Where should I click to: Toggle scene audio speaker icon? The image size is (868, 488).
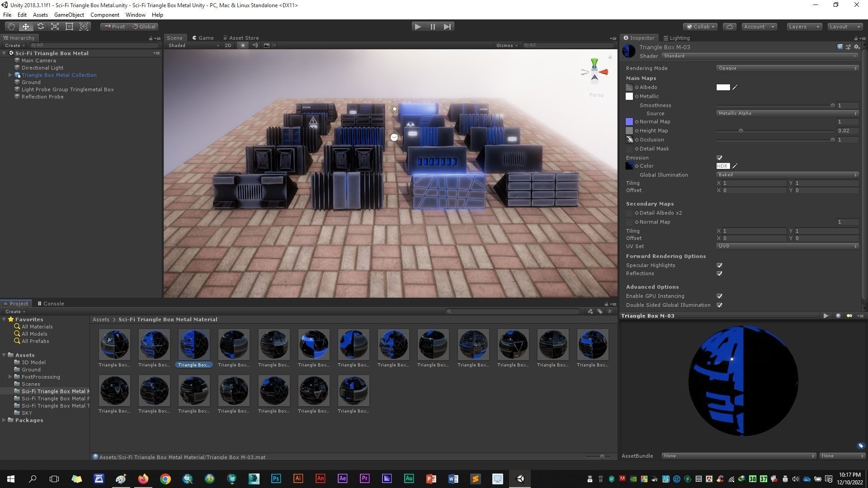click(x=255, y=45)
